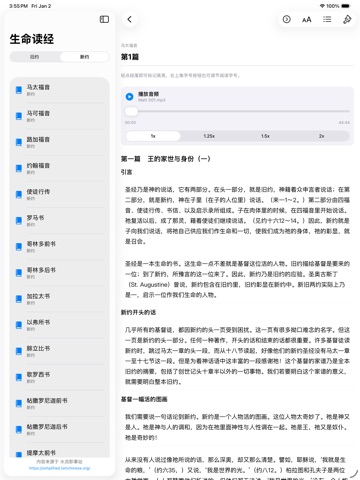This screenshot has width=360, height=480.
Task: Set playback speed to 2x
Action: [x=321, y=136]
